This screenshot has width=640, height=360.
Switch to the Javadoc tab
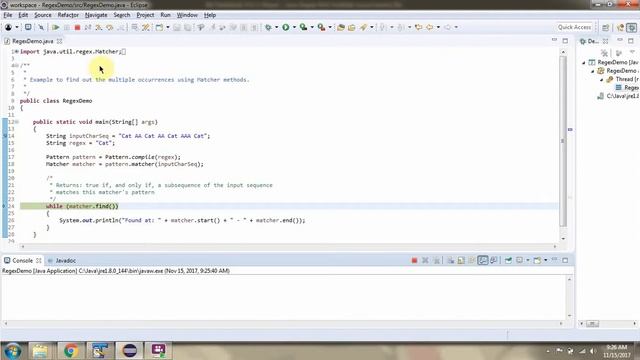(x=62, y=260)
